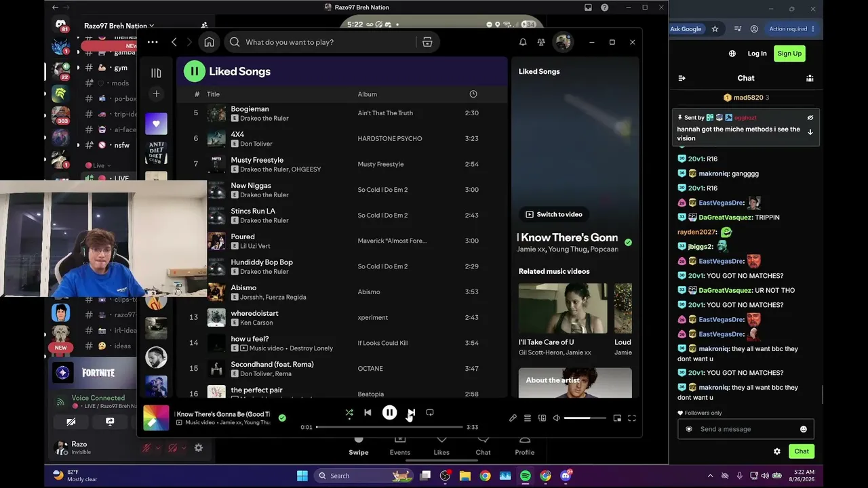The height and width of the screenshot is (488, 868).
Task: Select the Boogieman track row
Action: [342, 113]
